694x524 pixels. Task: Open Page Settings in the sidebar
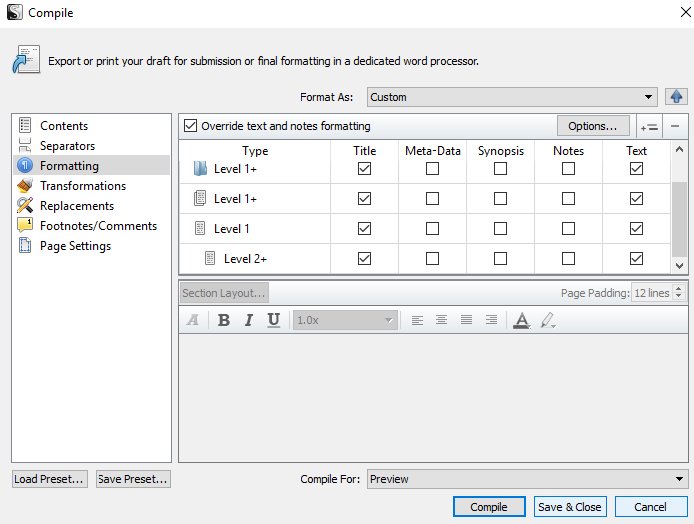[75, 246]
